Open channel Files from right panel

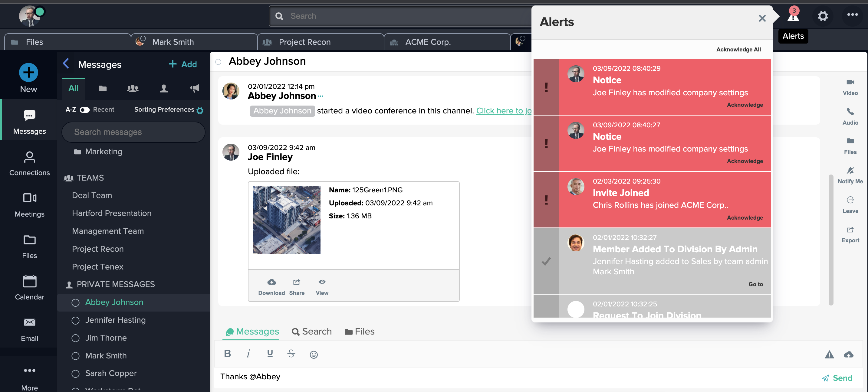pyautogui.click(x=850, y=146)
